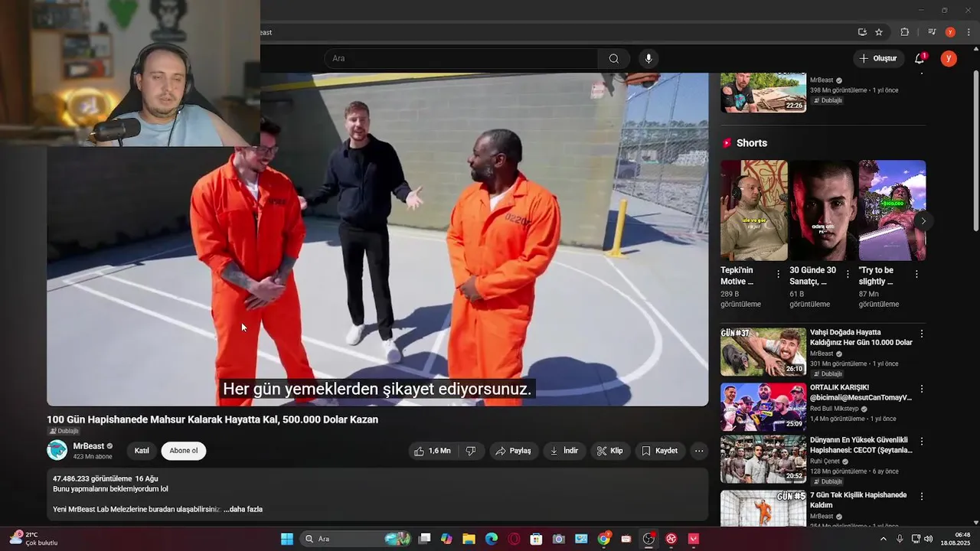Open MrBeast channel avatar
Viewport: 980px width, 551px height.
pos(57,451)
